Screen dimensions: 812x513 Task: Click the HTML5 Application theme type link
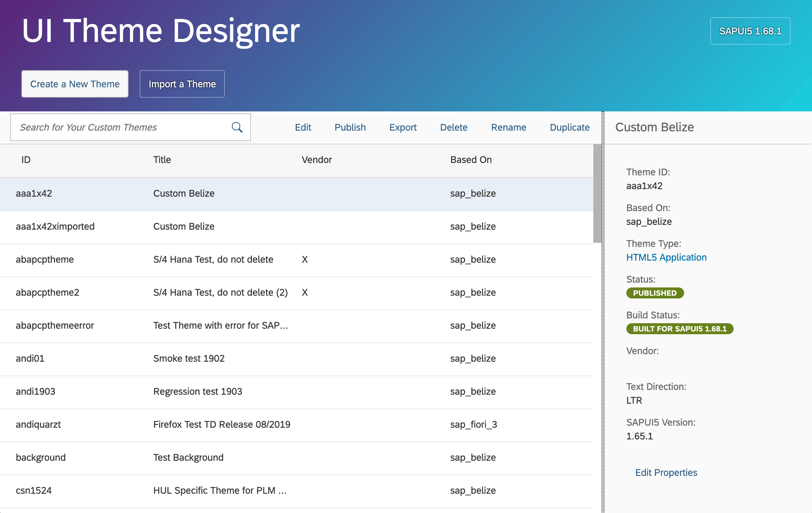pyautogui.click(x=666, y=257)
